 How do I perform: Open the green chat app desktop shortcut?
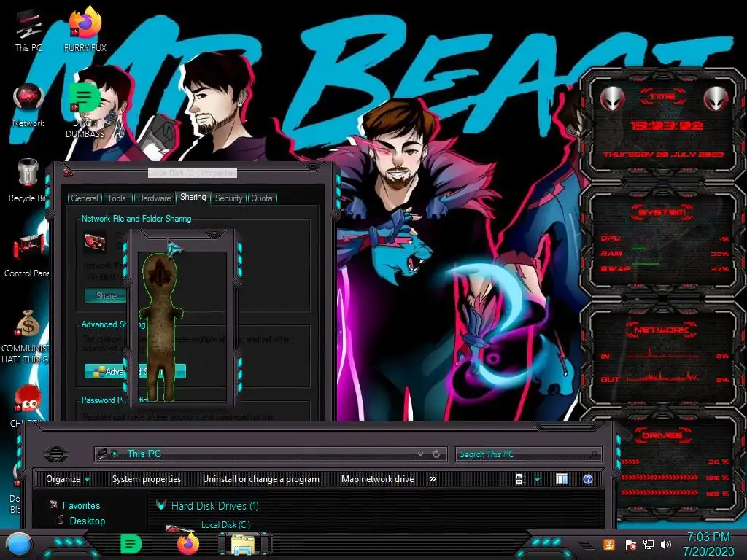coord(85,111)
